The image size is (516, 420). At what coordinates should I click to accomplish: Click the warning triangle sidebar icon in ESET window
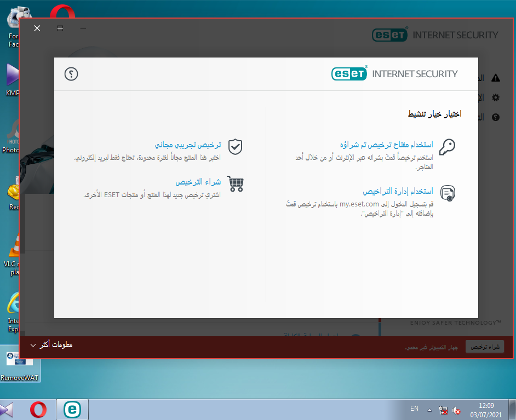pyautogui.click(x=496, y=78)
